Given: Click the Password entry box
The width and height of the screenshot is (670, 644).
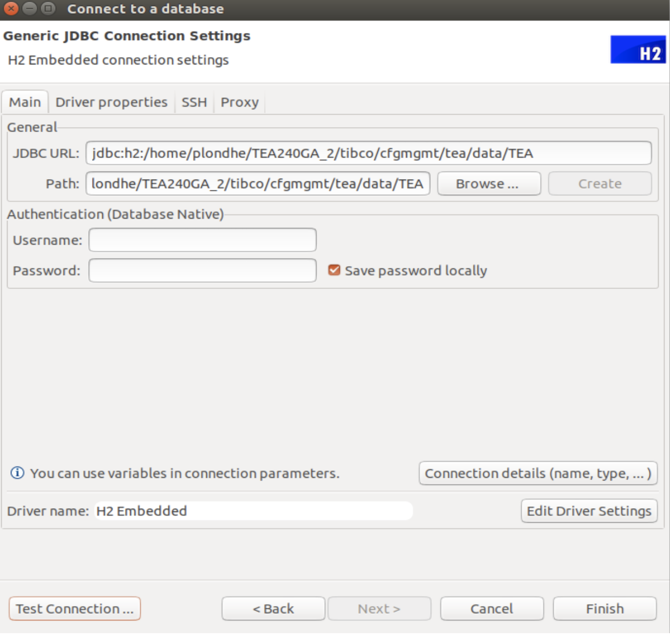Looking at the screenshot, I should tap(202, 270).
